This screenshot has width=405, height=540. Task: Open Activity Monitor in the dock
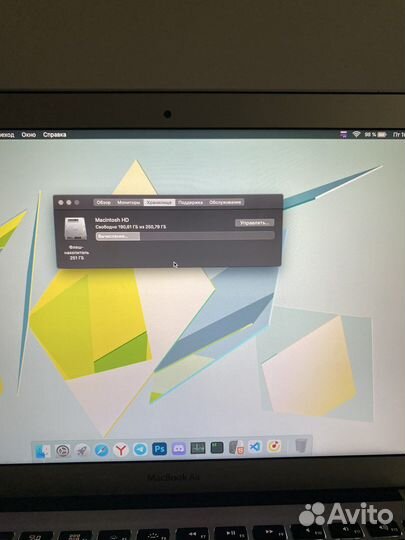198,448
